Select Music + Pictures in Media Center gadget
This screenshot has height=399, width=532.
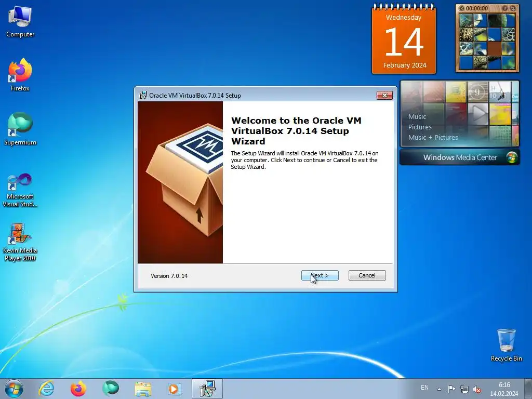(x=433, y=137)
